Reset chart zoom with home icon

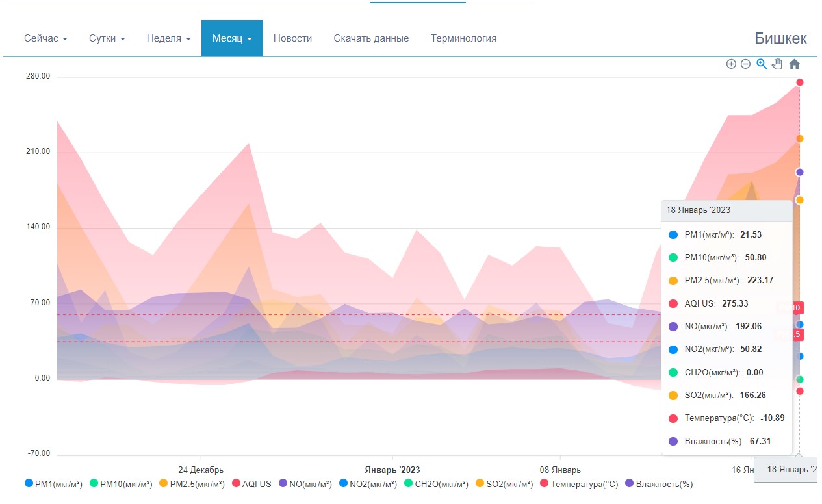[x=794, y=64]
